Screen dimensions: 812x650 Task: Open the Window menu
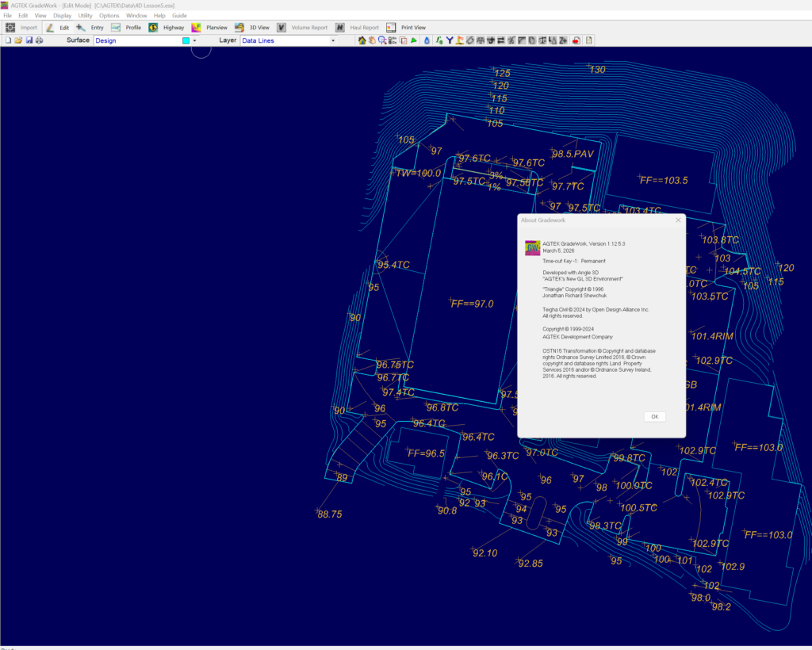tap(136, 16)
